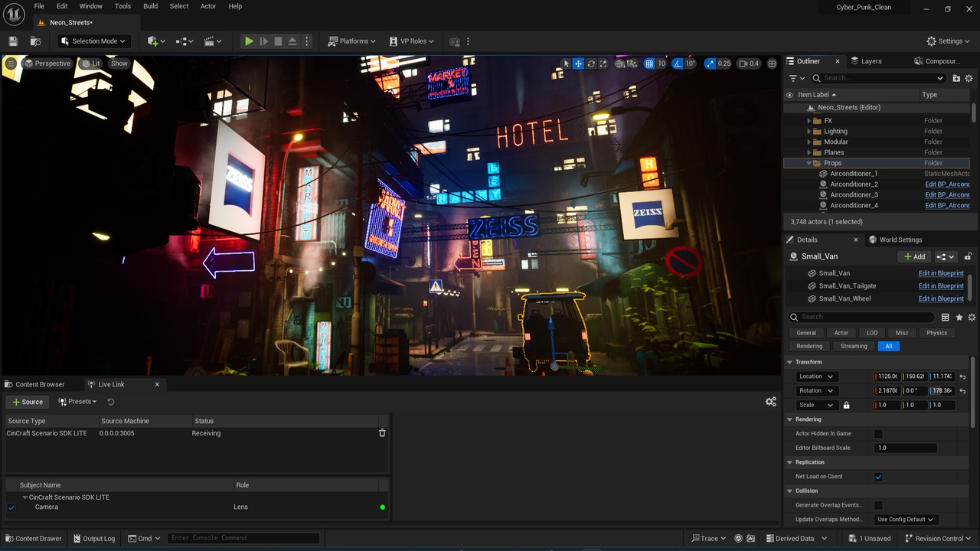This screenshot has height=551, width=980.
Task: Save the current level with the disk icon
Action: coord(13,41)
